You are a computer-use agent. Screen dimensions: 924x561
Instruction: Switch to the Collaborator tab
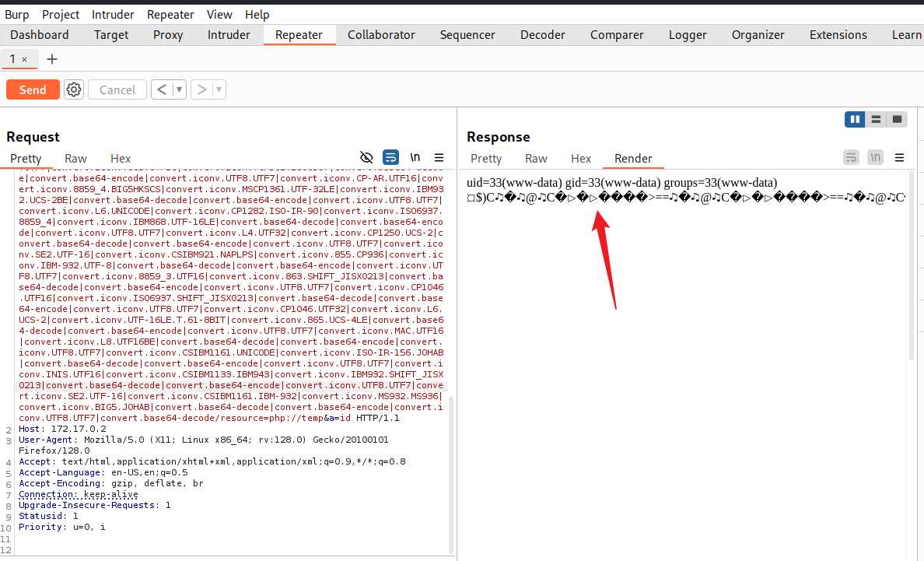pyautogui.click(x=381, y=35)
